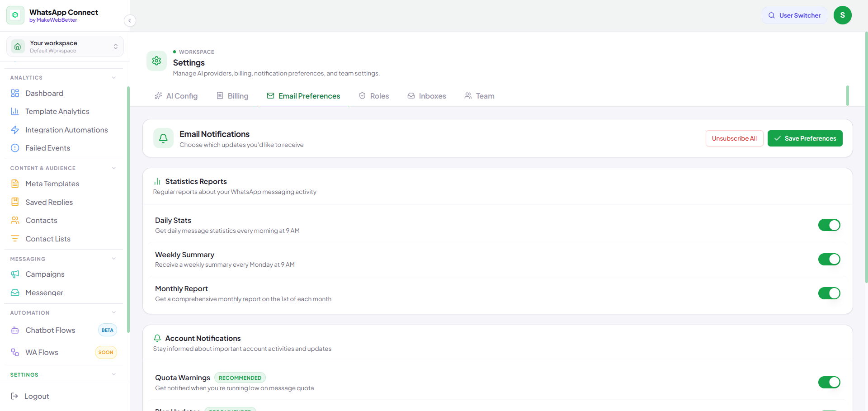Click the sidebar scrollbar

tap(128, 209)
